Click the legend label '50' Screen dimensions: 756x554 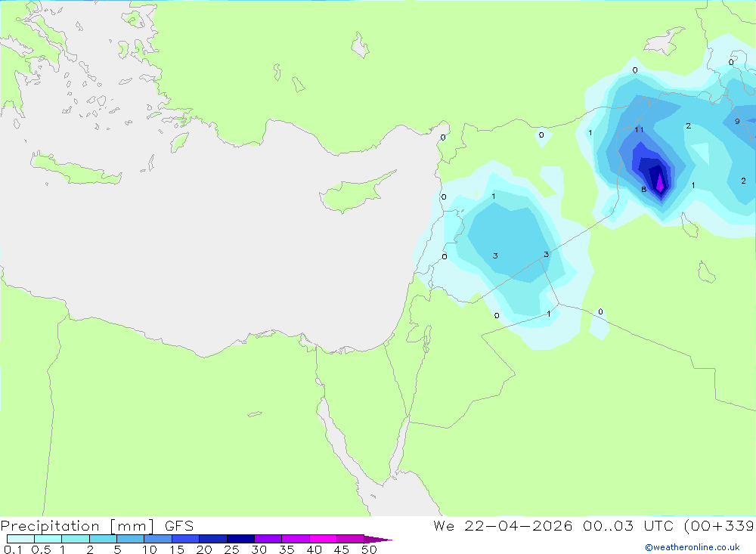pos(369,549)
